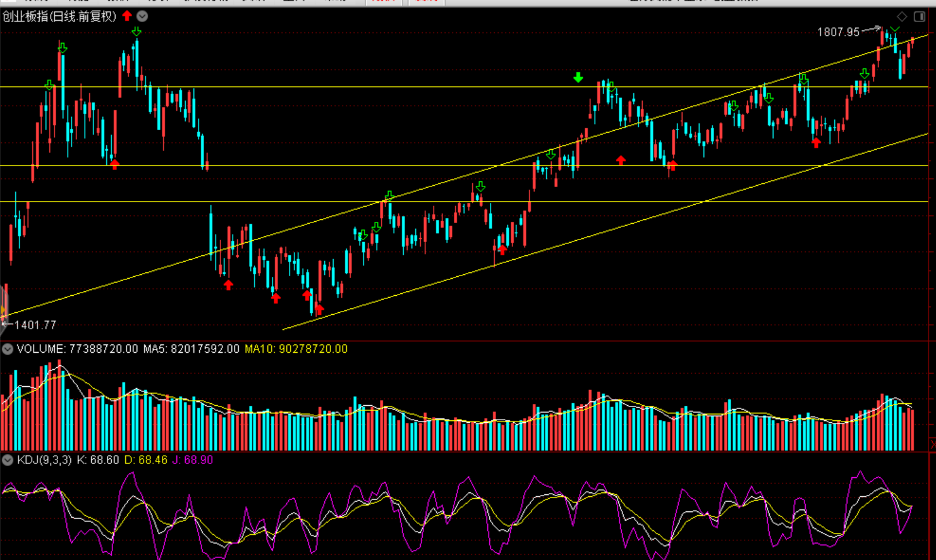This screenshot has width=936, height=560.
Task: Click the rightmost red up arrow signal
Action: [x=816, y=143]
